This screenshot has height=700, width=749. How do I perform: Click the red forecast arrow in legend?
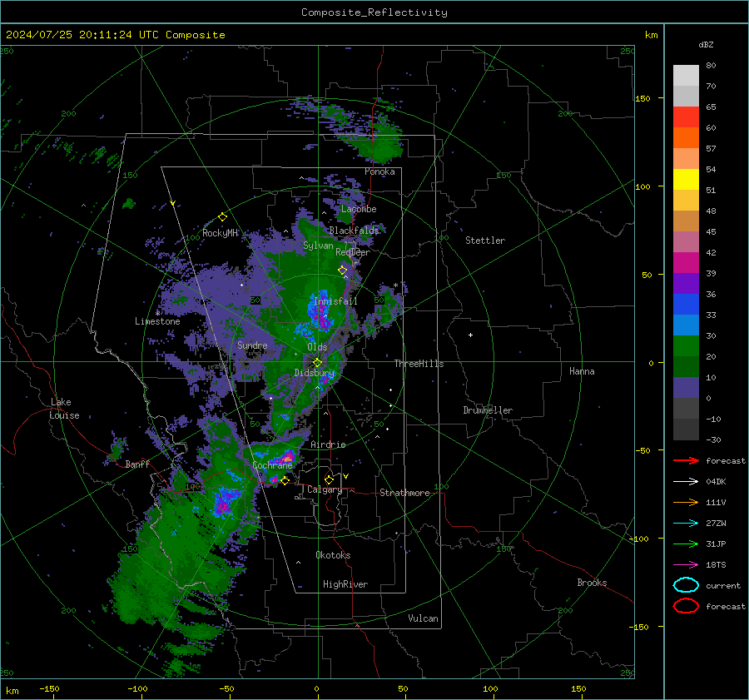click(x=686, y=460)
